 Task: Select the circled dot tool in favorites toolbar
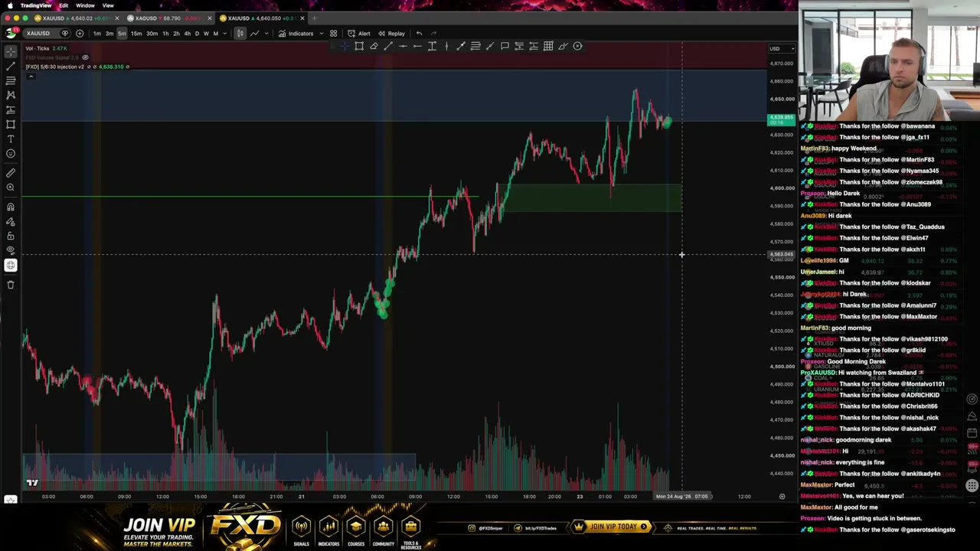[577, 47]
